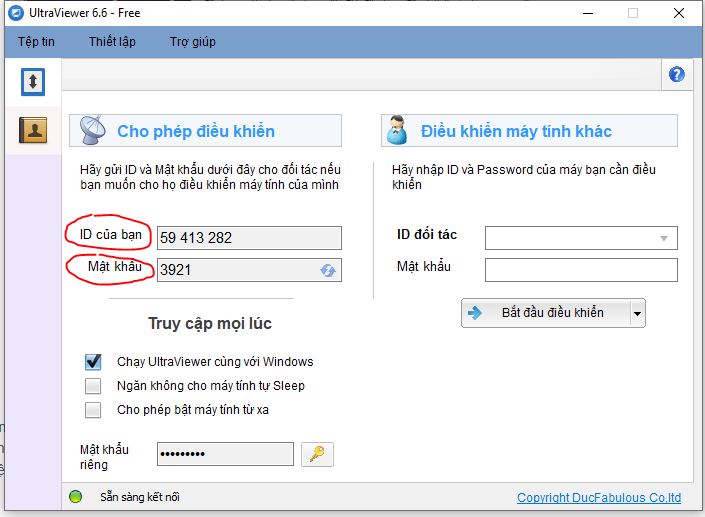Click the Mật khẩu riêng password field
The height and width of the screenshot is (517, 705).
click(x=225, y=454)
